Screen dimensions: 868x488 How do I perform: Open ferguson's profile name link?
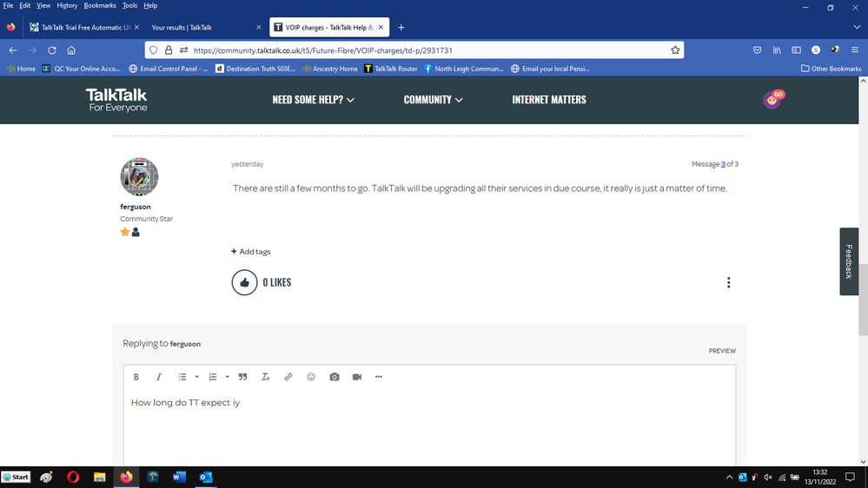coord(135,207)
